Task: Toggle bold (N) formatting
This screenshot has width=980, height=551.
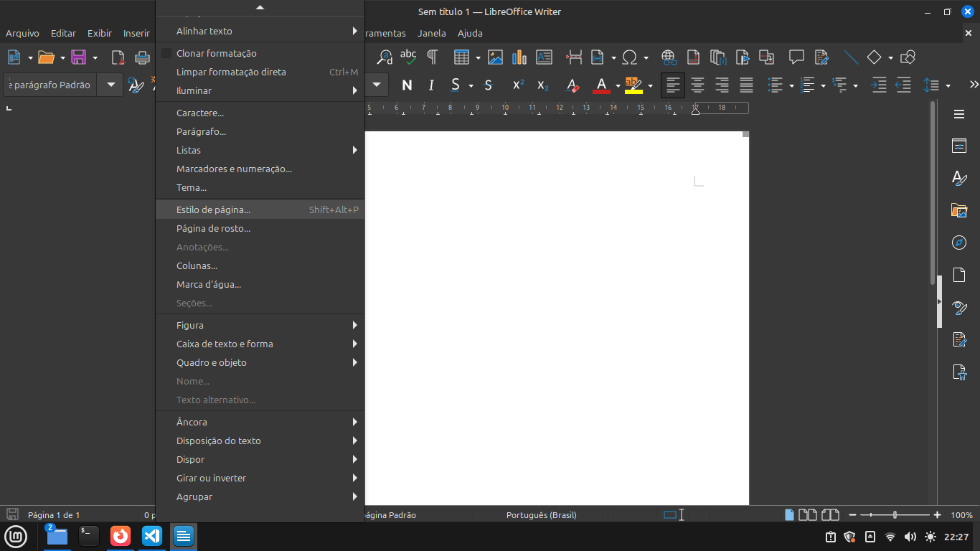Action: [407, 85]
